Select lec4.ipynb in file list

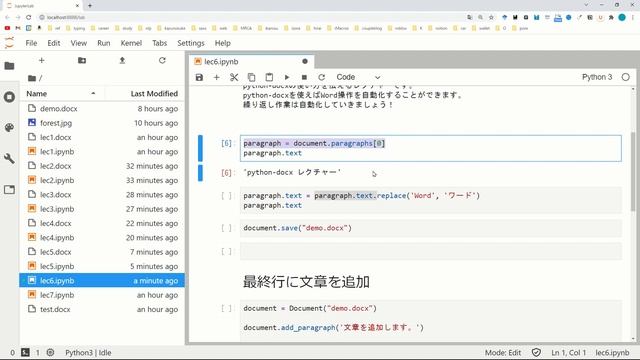click(x=102, y=238)
